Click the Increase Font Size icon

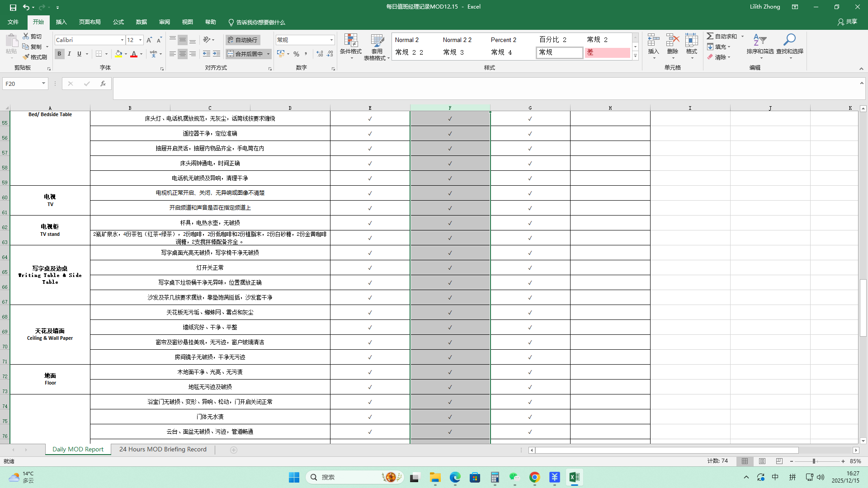pos(149,40)
